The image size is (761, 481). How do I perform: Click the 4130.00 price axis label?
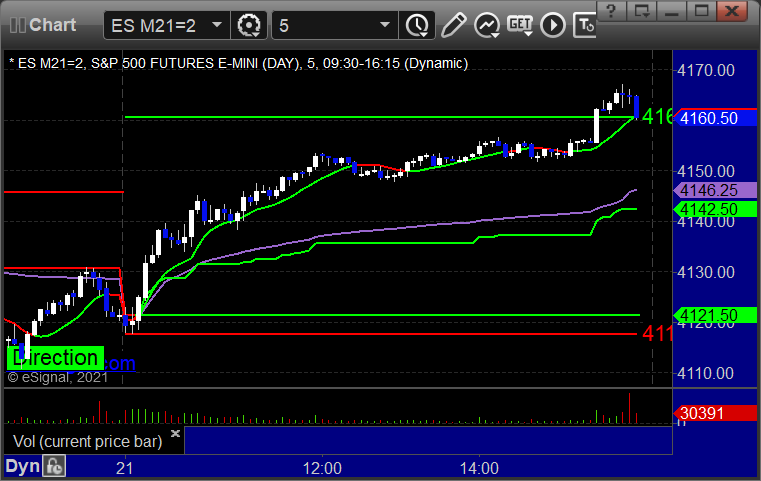coord(706,272)
